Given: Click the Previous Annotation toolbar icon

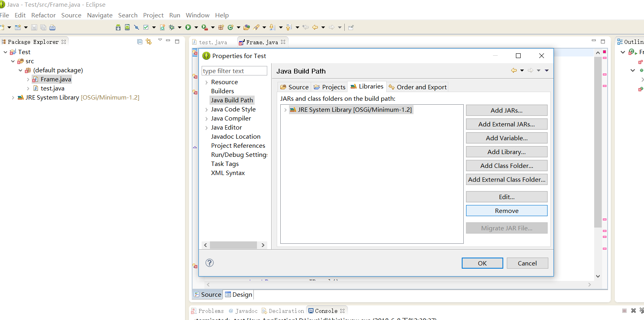Looking at the screenshot, I should click(x=289, y=27).
